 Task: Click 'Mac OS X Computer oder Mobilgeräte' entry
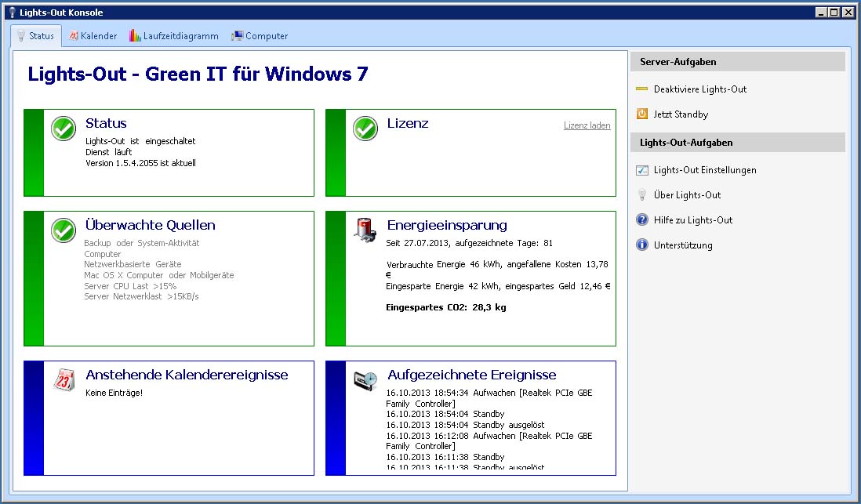click(x=159, y=275)
